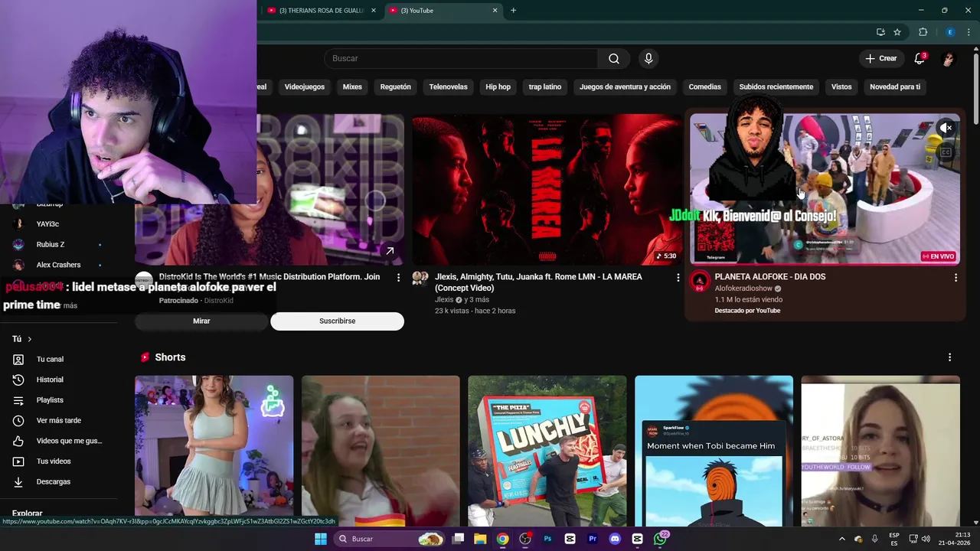Open Task View on the taskbar
The width and height of the screenshot is (980, 551).
point(458,539)
